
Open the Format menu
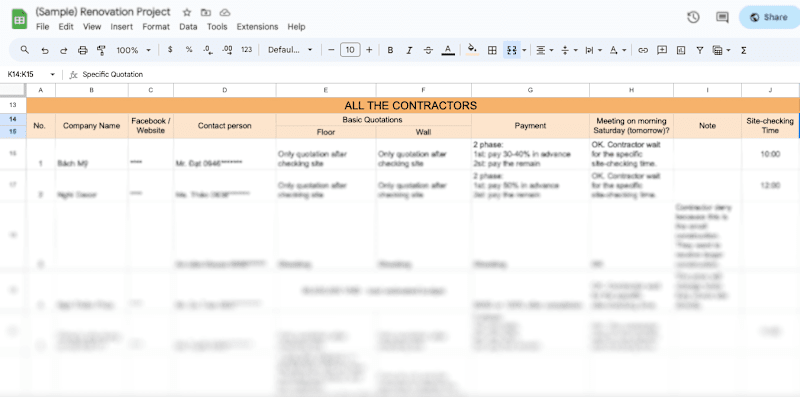click(x=156, y=27)
